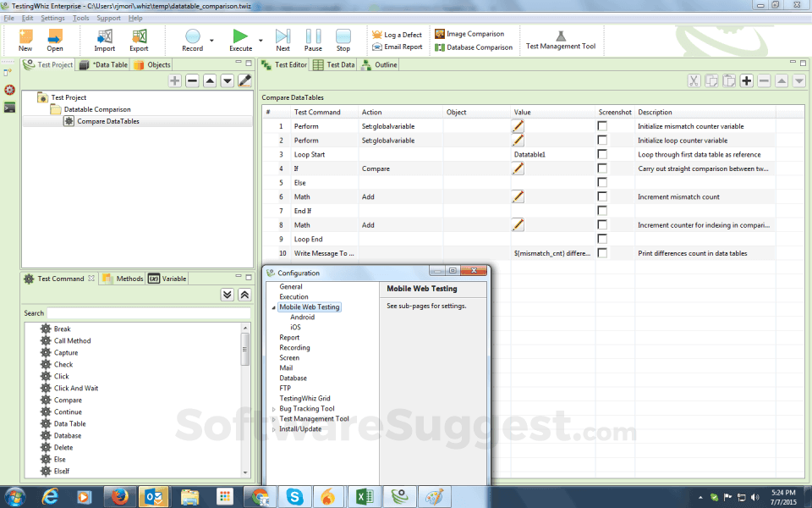Collapse the Mobile Web Testing tree node
The width and height of the screenshot is (812, 508).
274,306
